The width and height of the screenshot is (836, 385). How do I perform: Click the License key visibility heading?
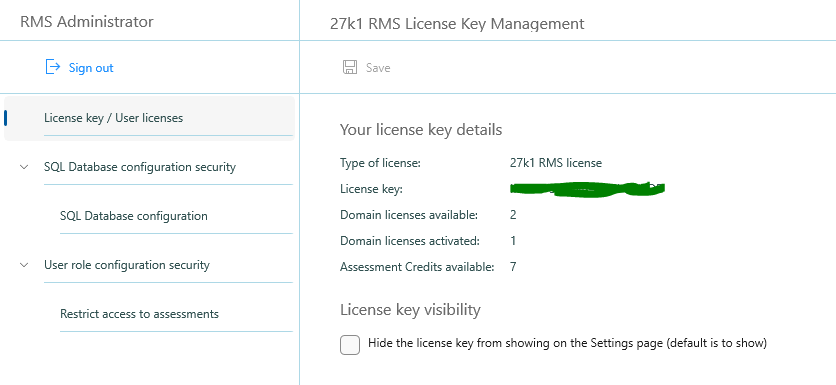tap(411, 310)
